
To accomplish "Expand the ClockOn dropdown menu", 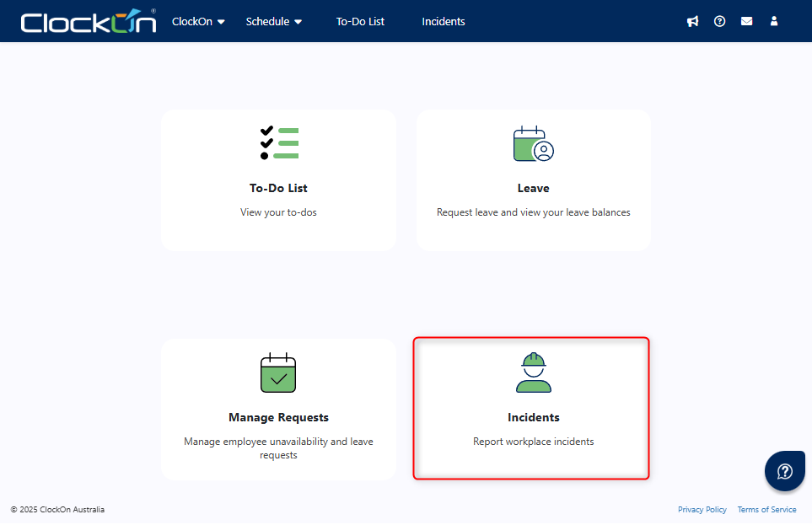I will click(x=198, y=22).
